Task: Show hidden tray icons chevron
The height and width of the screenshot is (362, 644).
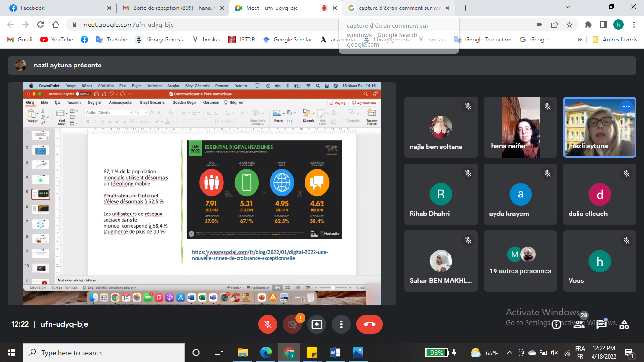Action: coord(510,353)
